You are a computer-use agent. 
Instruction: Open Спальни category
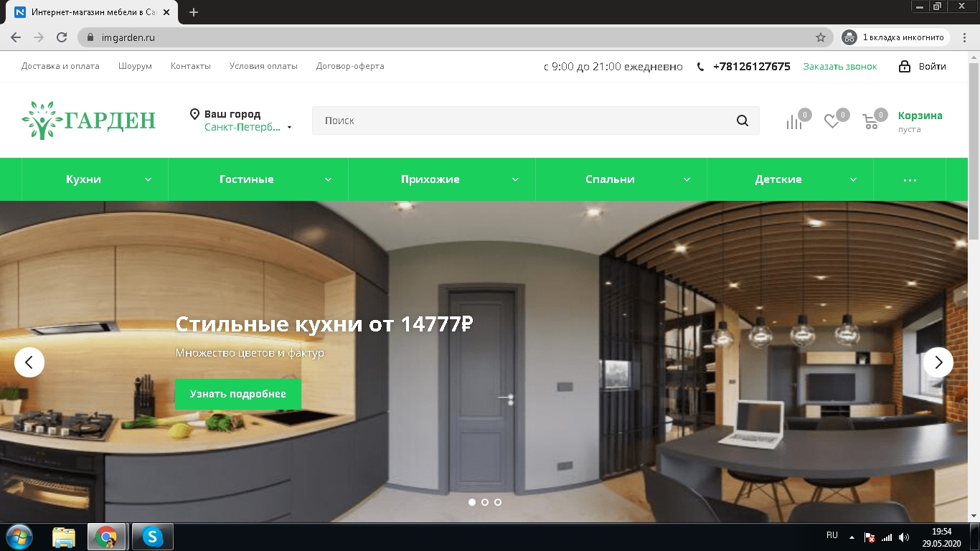click(x=610, y=179)
